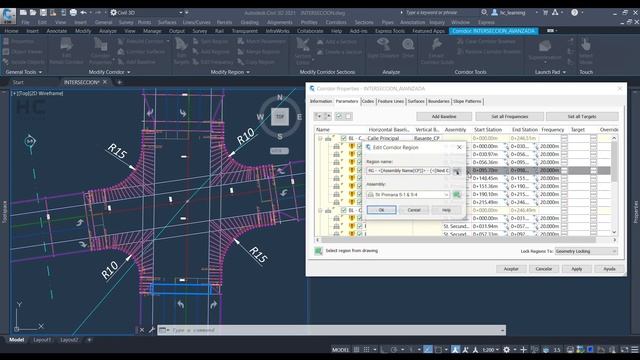Viewport: 640px width, 360px height.
Task: Click the Clear all checkboxes toolbar icon
Action: (348, 116)
